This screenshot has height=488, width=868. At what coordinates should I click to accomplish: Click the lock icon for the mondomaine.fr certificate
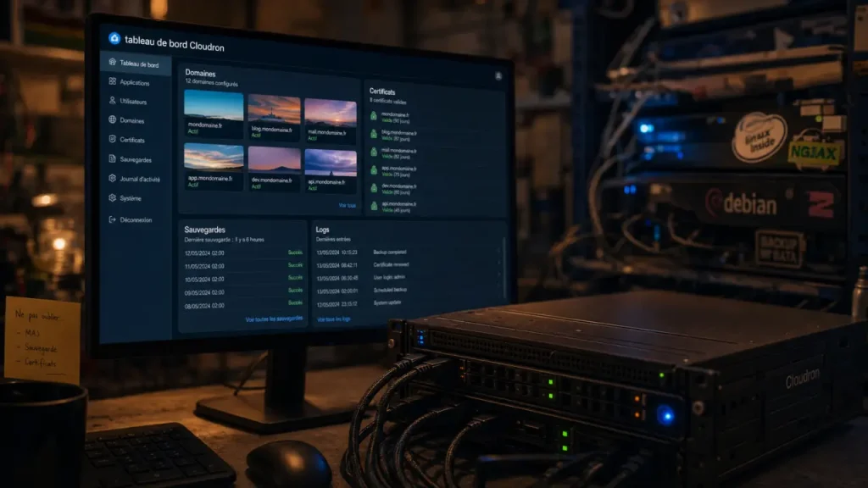[374, 116]
